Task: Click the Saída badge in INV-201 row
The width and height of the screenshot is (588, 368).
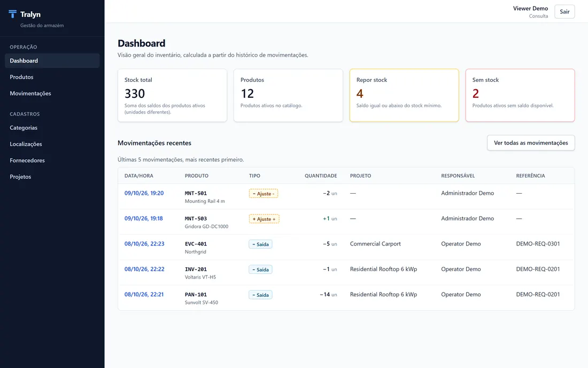Action: [260, 270]
